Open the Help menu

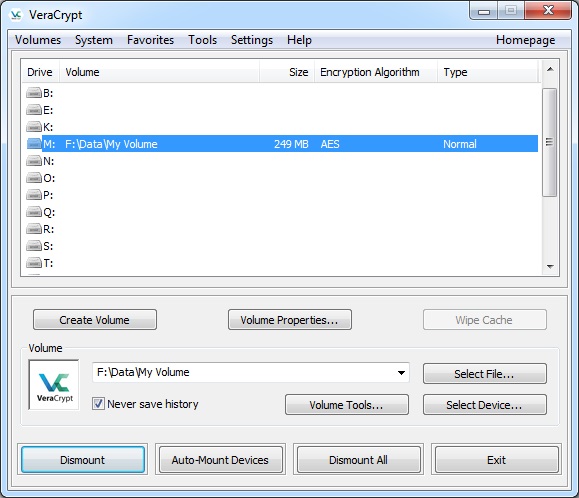299,40
